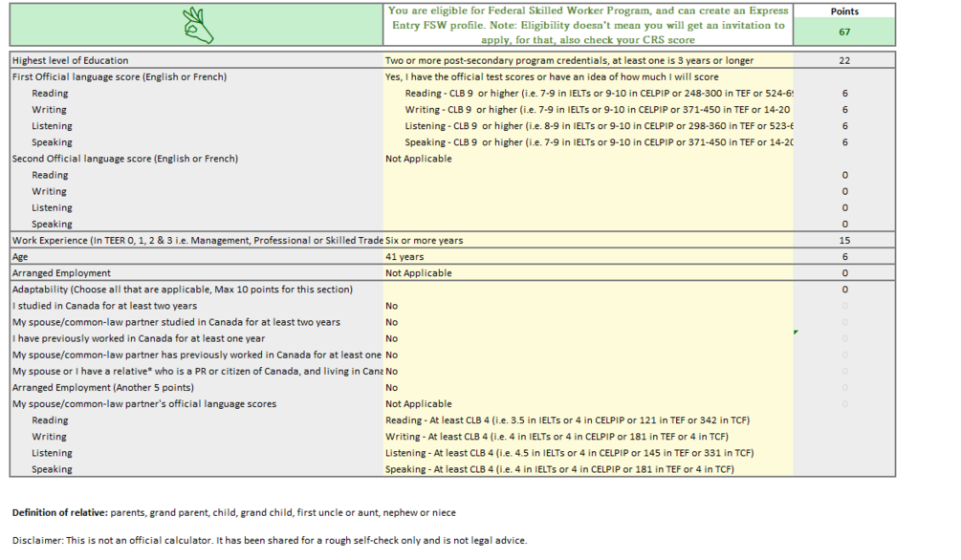Select the 'Six or more years' work experience cell
The image size is (961, 560).
(x=588, y=240)
